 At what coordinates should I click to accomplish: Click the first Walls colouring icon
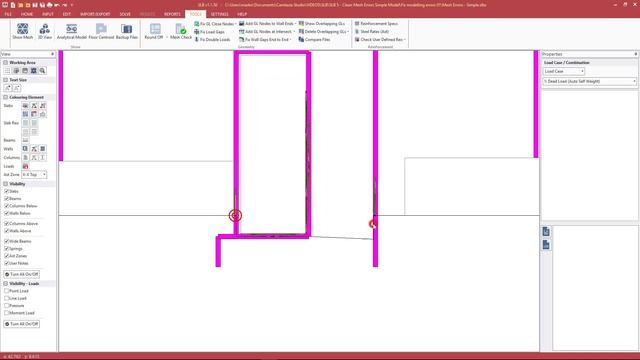[25, 149]
